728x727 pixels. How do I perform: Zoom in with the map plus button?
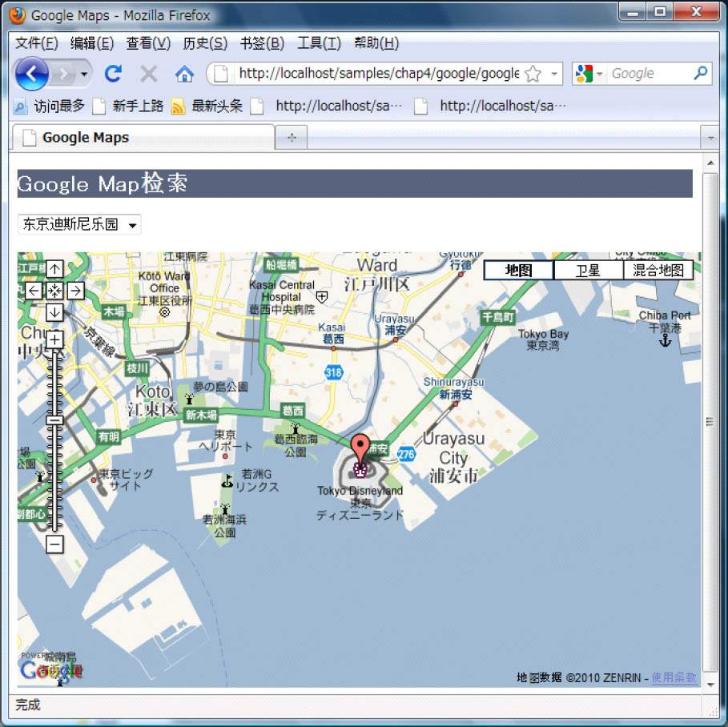tap(54, 339)
